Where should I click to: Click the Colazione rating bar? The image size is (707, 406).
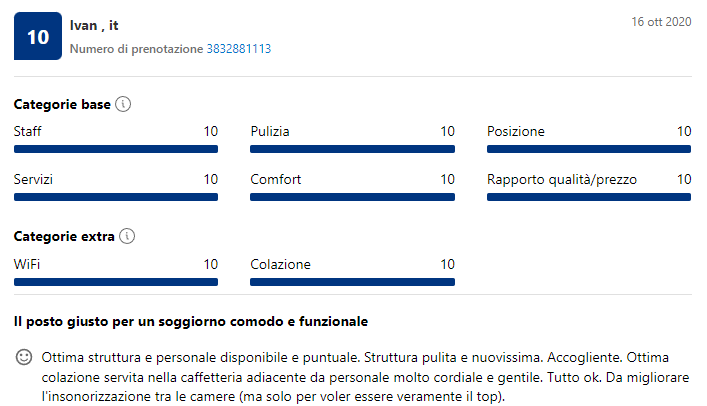[x=353, y=282]
